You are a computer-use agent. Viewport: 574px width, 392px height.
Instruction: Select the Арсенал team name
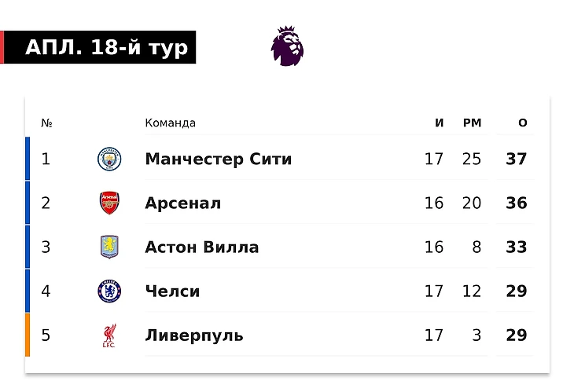pos(182,203)
